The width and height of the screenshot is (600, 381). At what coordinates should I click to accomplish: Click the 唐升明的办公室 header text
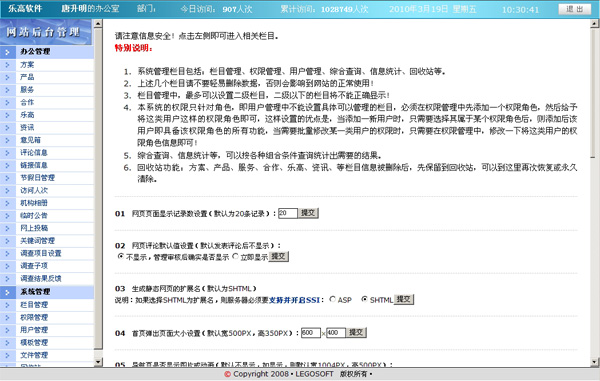pos(90,8)
